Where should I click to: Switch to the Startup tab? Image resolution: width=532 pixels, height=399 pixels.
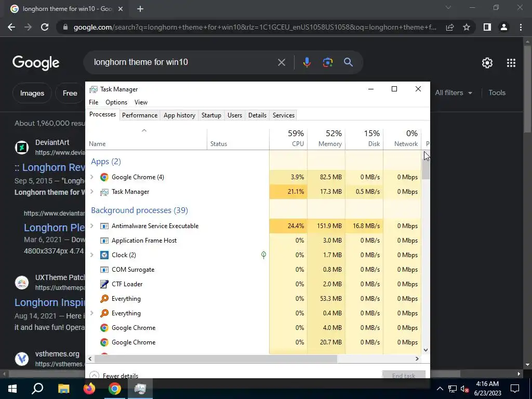click(211, 115)
